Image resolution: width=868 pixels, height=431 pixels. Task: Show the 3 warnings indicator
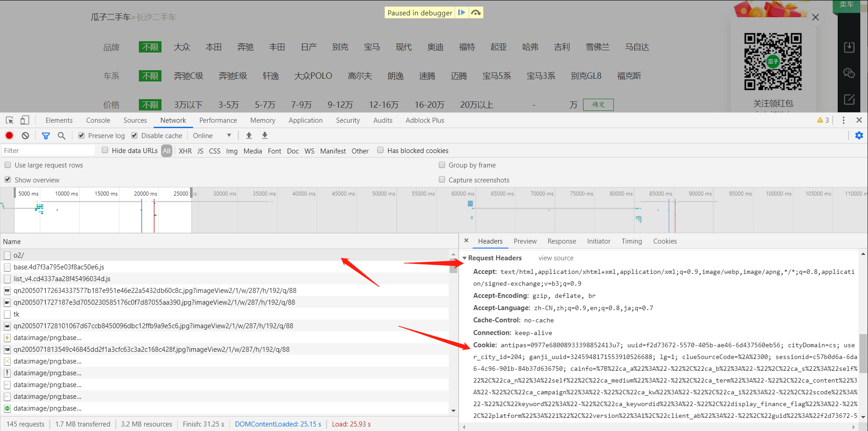coord(823,120)
